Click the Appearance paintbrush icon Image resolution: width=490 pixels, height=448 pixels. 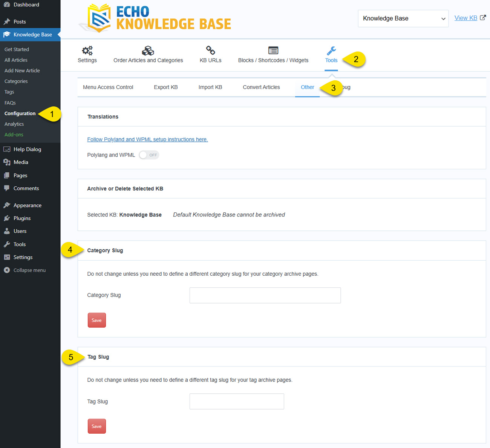[7, 205]
